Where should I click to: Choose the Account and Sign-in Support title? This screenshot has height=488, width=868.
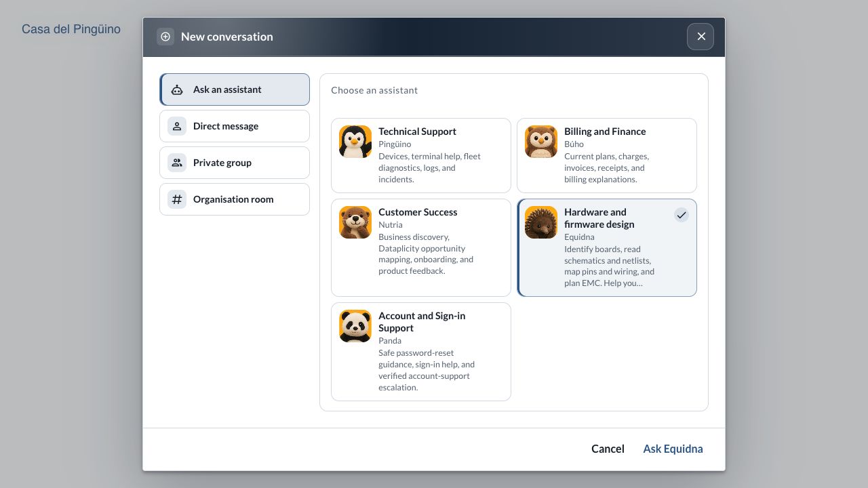coord(422,322)
